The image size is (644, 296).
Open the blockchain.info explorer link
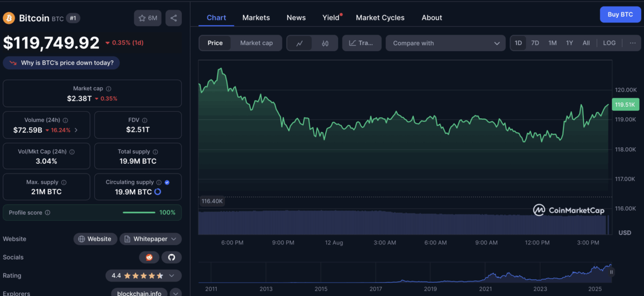(x=140, y=293)
